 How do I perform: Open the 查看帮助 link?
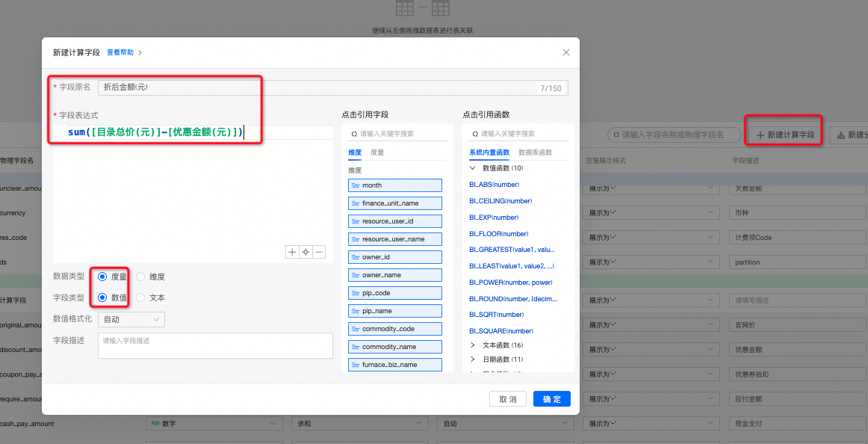(x=120, y=52)
